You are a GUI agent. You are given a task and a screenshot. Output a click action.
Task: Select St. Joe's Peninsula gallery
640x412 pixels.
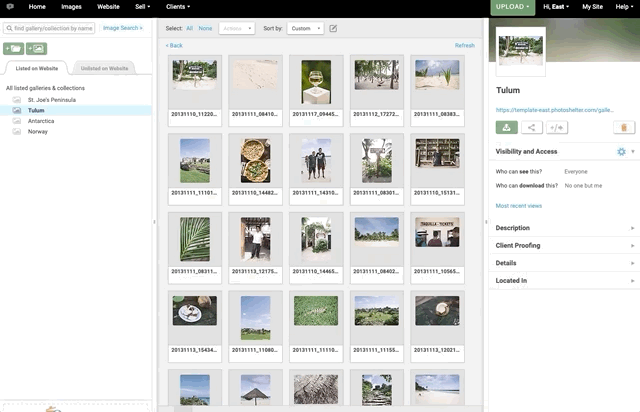click(52, 100)
